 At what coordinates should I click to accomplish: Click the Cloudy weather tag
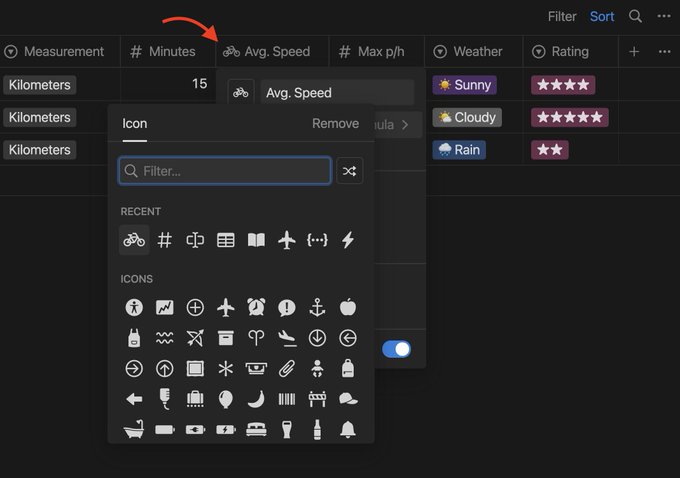tap(467, 117)
